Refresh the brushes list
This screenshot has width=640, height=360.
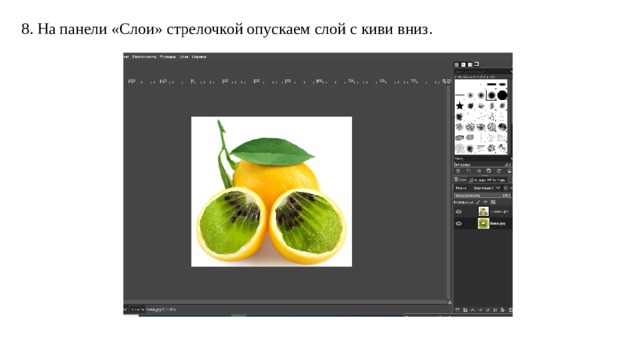499,171
